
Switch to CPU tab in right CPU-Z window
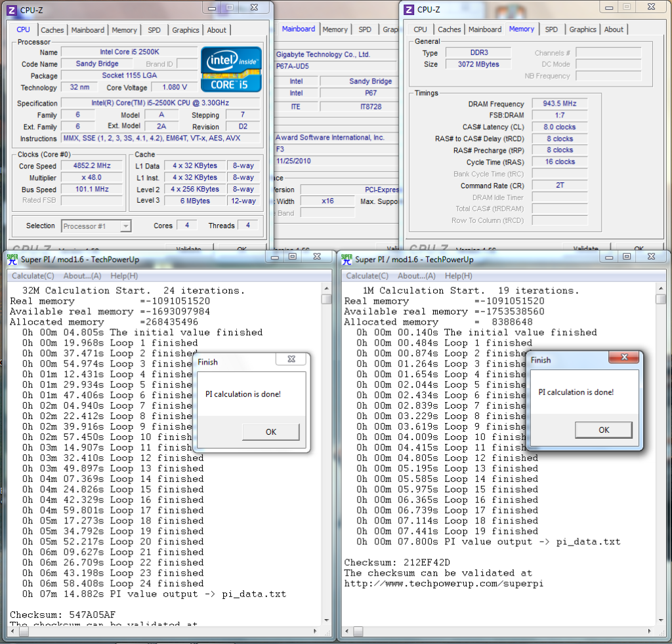coord(420,30)
